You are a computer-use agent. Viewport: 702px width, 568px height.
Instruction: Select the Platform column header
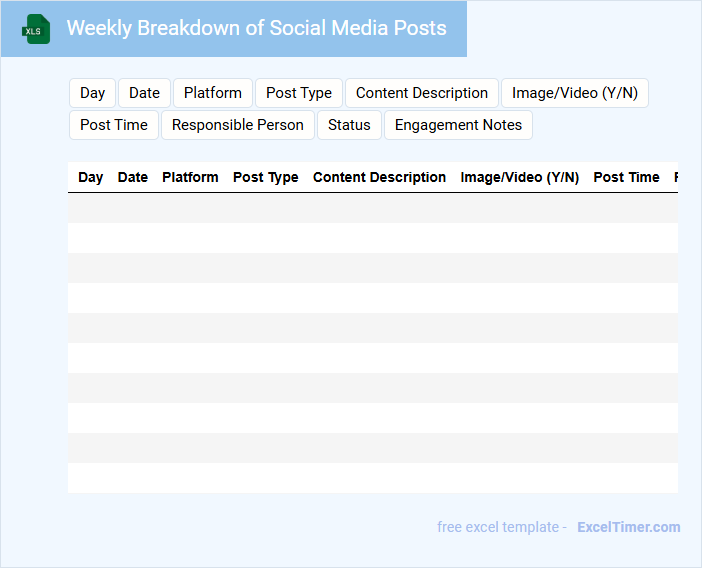click(x=190, y=177)
